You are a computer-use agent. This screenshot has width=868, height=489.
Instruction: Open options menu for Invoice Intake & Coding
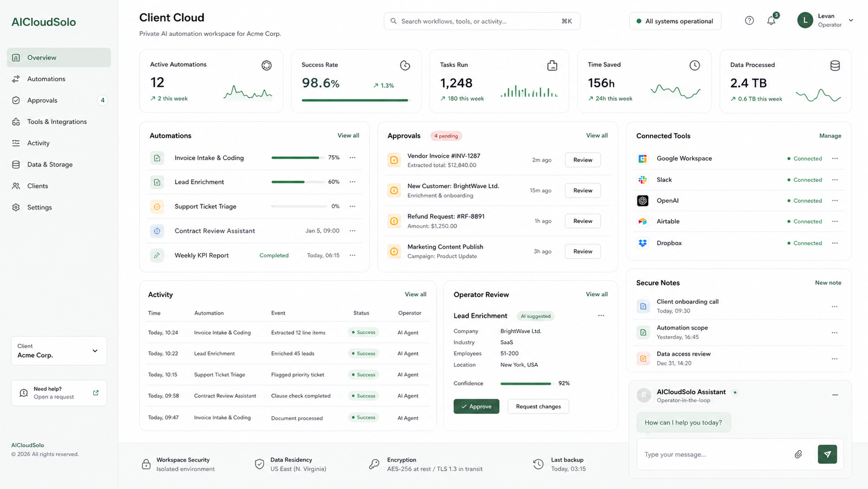click(352, 158)
